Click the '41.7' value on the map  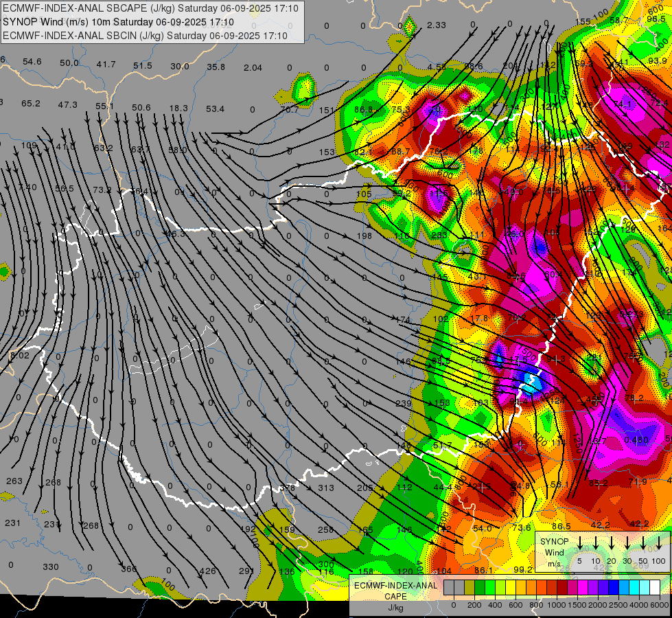coord(106,65)
